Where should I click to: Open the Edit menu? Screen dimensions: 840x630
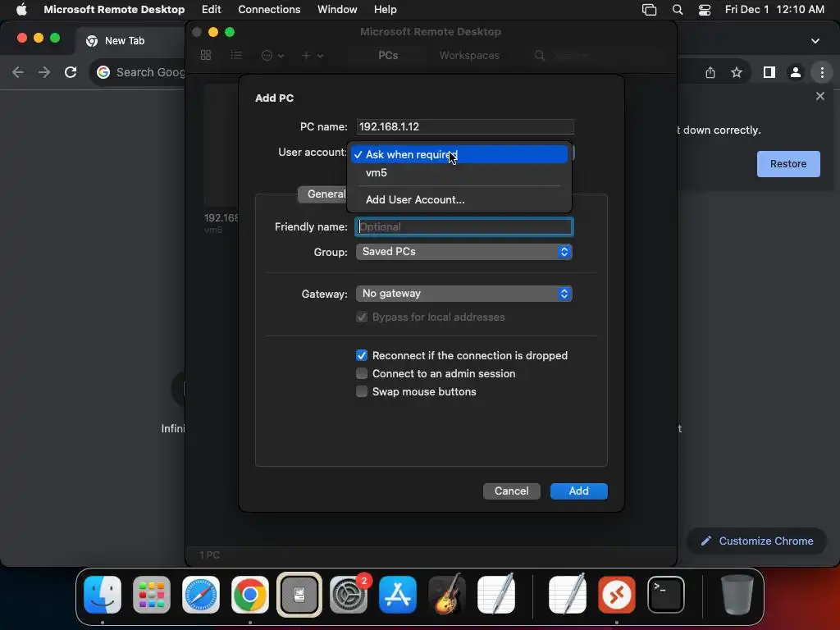tap(211, 9)
